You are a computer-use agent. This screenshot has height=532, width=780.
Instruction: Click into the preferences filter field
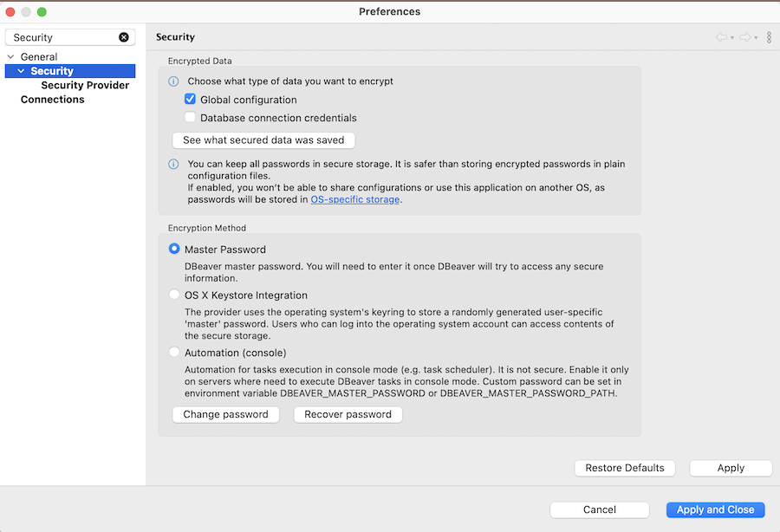pyautogui.click(x=62, y=37)
